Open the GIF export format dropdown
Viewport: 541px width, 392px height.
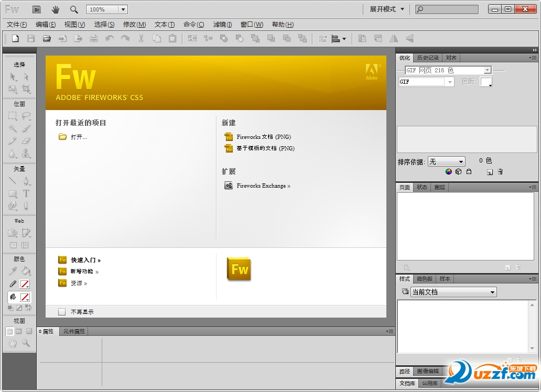click(450, 82)
